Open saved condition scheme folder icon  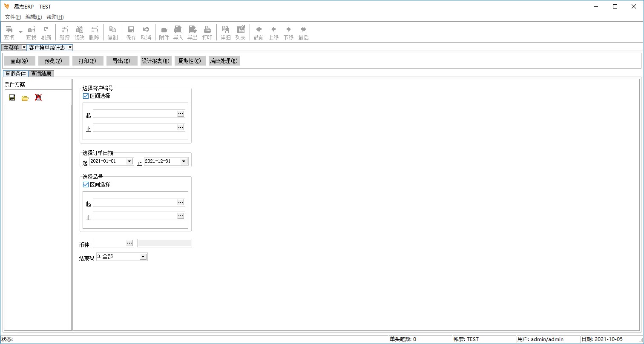tap(25, 98)
